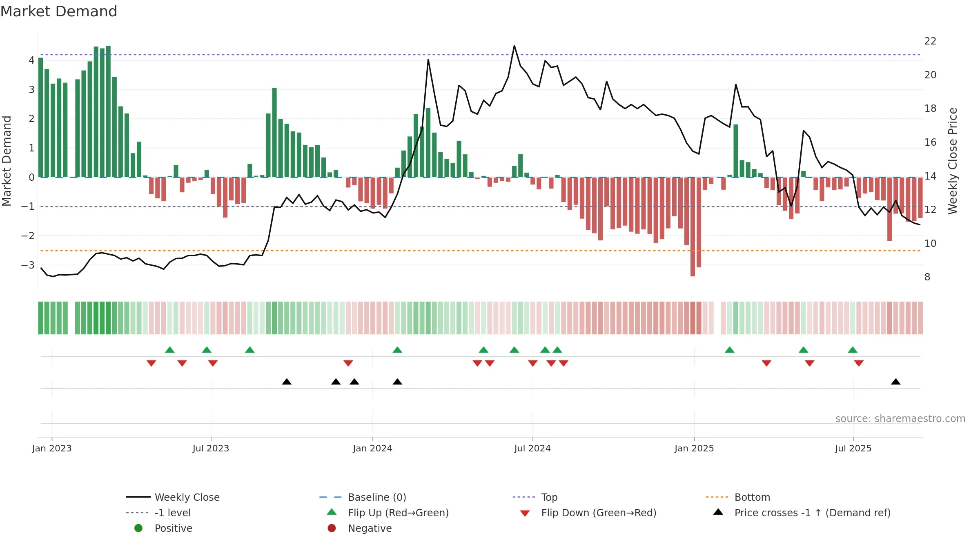Screen dimensions: 980x551
Task: Click the green Flip Up legend triangle
Action: 332,512
